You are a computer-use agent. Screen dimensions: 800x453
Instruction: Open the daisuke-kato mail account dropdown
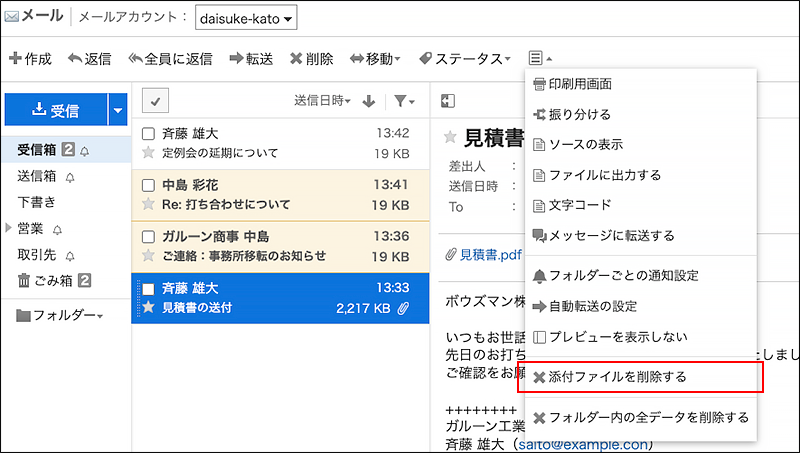click(245, 18)
